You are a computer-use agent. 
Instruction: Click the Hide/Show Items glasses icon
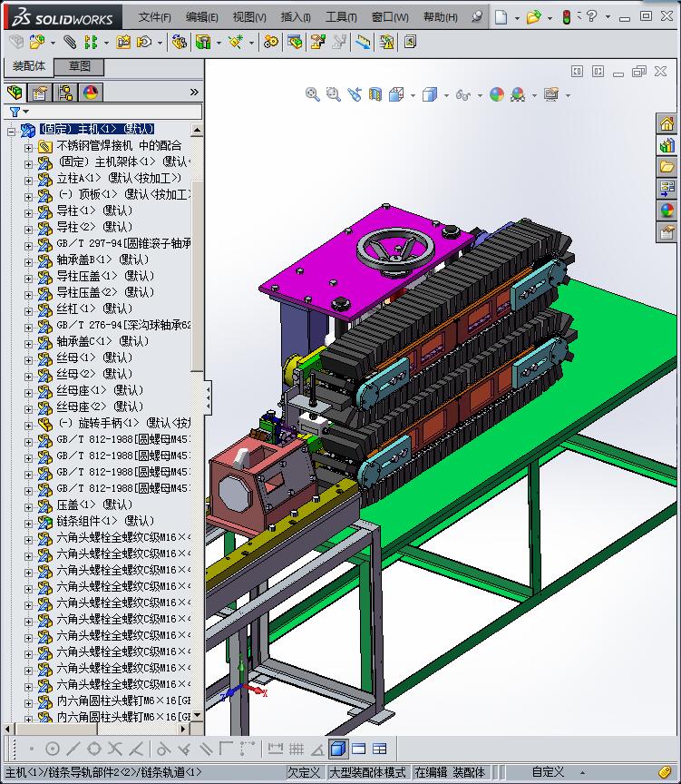463,94
